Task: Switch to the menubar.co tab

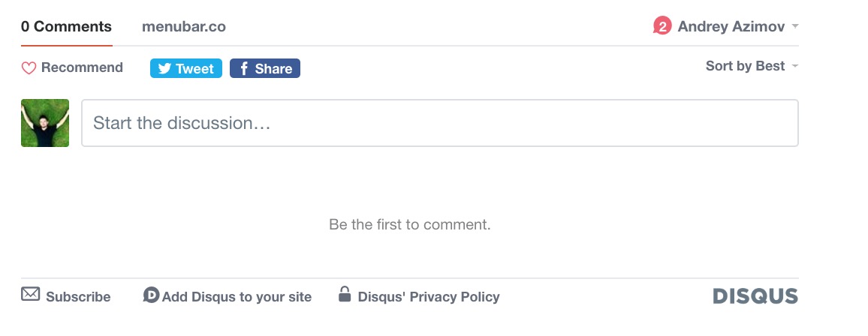Action: pos(184,27)
